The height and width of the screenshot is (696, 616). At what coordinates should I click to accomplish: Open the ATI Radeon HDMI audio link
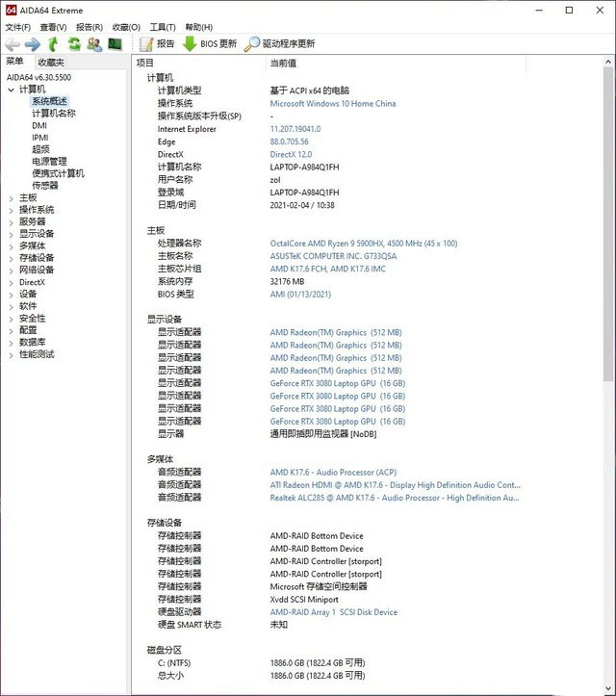point(395,485)
